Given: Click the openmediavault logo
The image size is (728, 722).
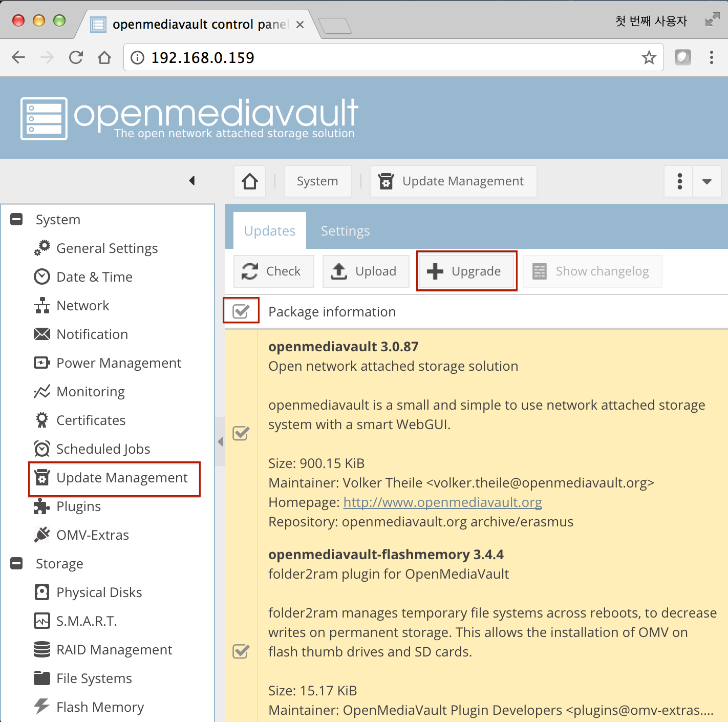Looking at the screenshot, I should click(x=189, y=118).
